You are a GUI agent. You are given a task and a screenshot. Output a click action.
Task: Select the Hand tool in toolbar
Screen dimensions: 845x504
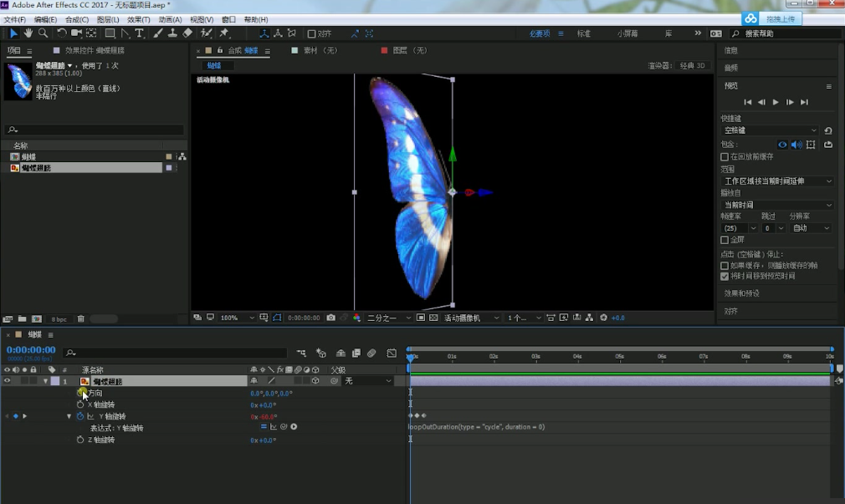coord(28,33)
